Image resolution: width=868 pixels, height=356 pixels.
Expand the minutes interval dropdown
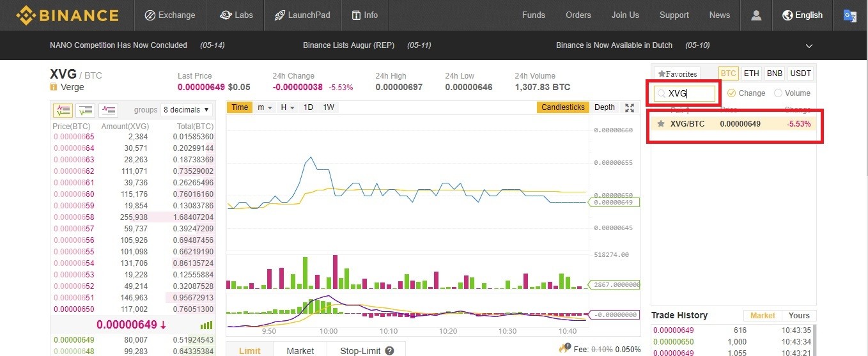pos(265,107)
